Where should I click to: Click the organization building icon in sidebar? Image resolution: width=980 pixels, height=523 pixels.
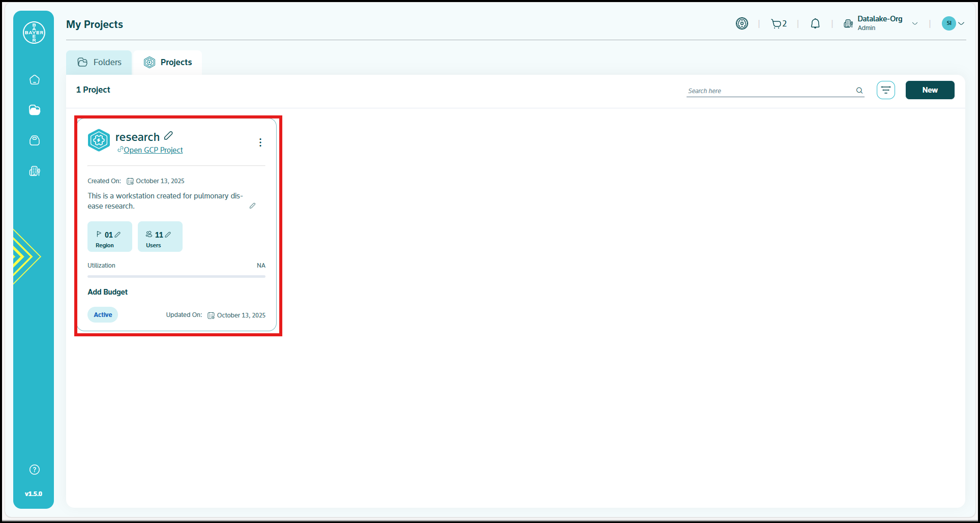click(x=35, y=171)
